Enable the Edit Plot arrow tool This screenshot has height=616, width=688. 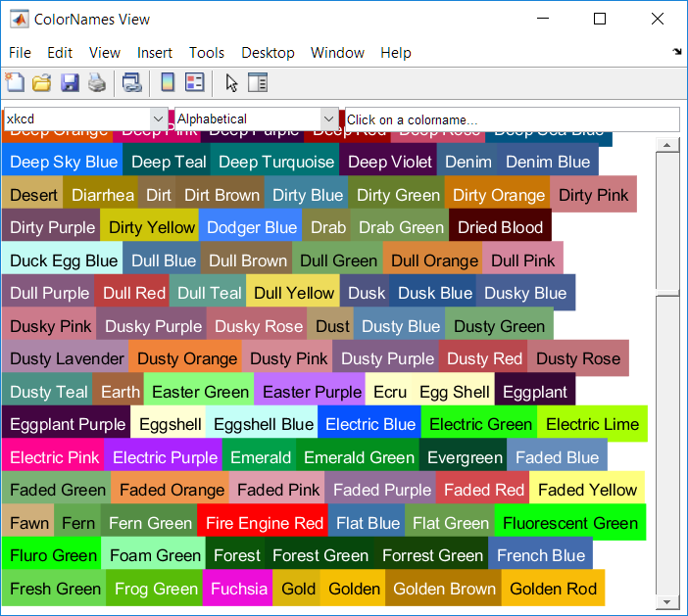(x=231, y=83)
